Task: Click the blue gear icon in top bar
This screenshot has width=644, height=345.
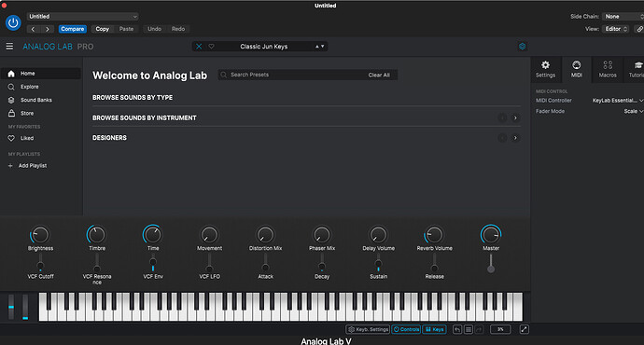Action: [522, 47]
